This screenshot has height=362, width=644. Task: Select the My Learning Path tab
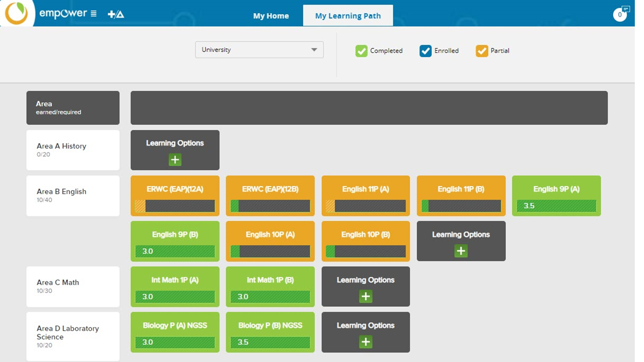click(x=348, y=16)
